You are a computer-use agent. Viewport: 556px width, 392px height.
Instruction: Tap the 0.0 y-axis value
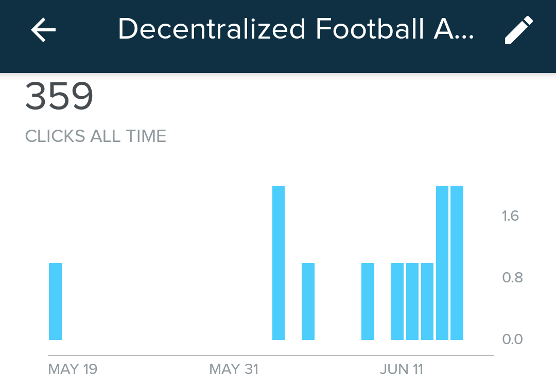click(x=512, y=339)
